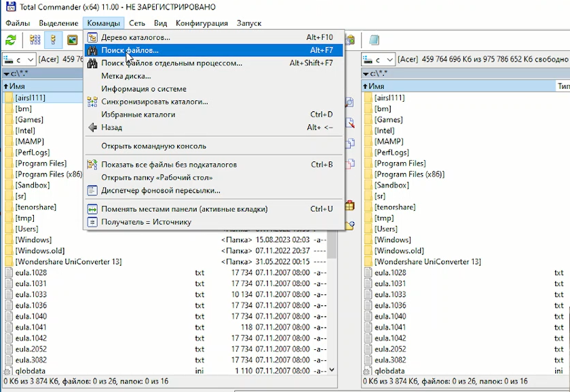The height and width of the screenshot is (392, 570).
Task: Open the left panel drive selector dropdown
Action: click(x=31, y=59)
